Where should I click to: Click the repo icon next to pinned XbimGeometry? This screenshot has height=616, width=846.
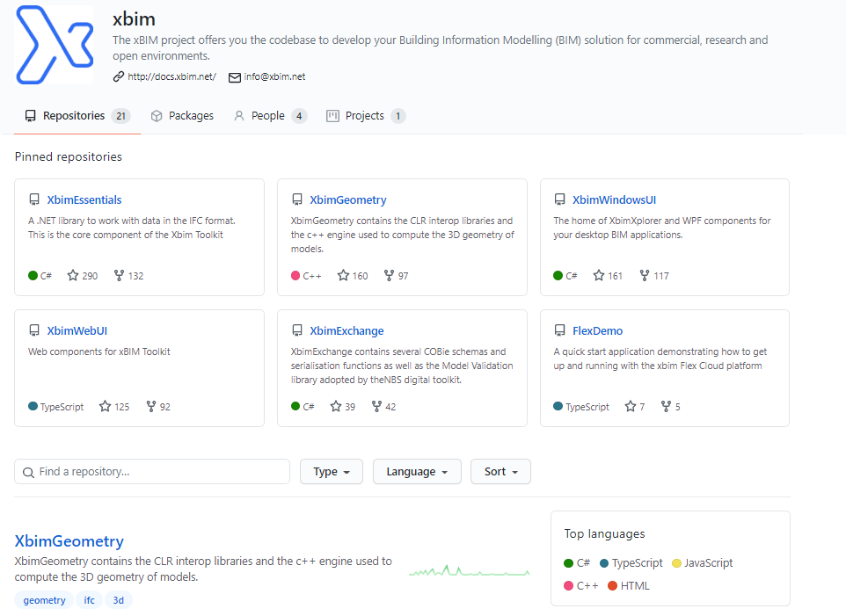(x=297, y=200)
